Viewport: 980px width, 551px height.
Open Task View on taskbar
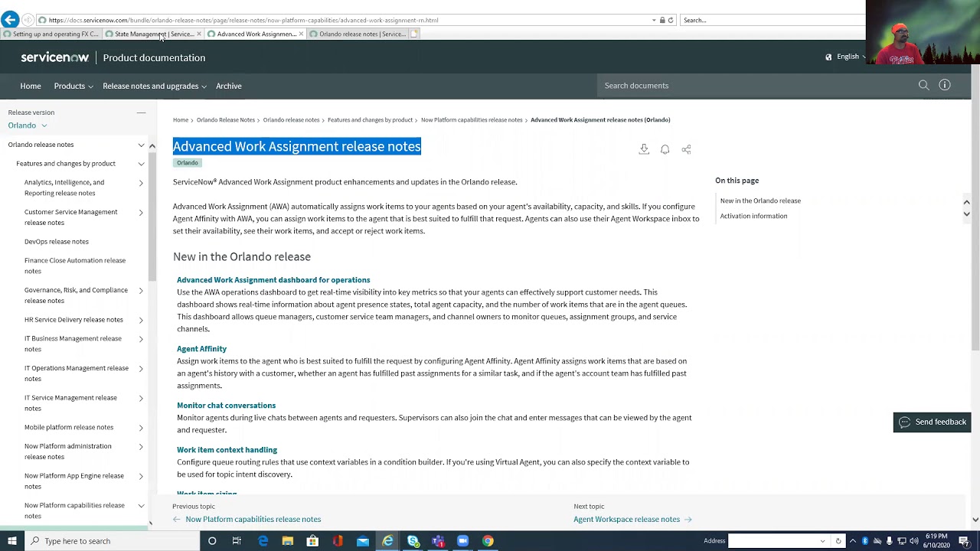[x=237, y=541]
